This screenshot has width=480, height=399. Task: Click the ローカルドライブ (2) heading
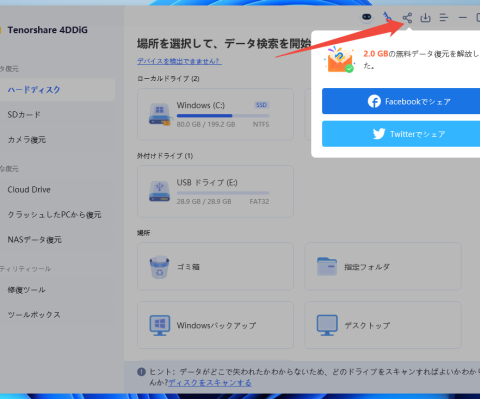pos(168,79)
